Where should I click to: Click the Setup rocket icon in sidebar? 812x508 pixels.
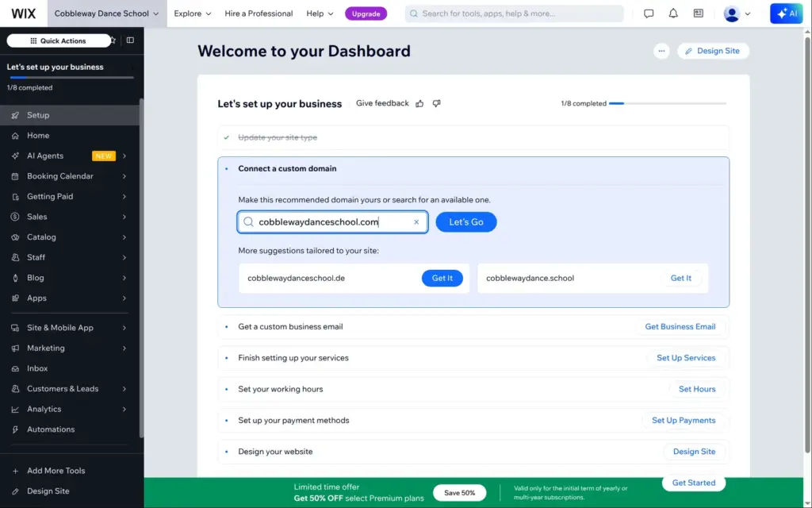click(x=15, y=115)
